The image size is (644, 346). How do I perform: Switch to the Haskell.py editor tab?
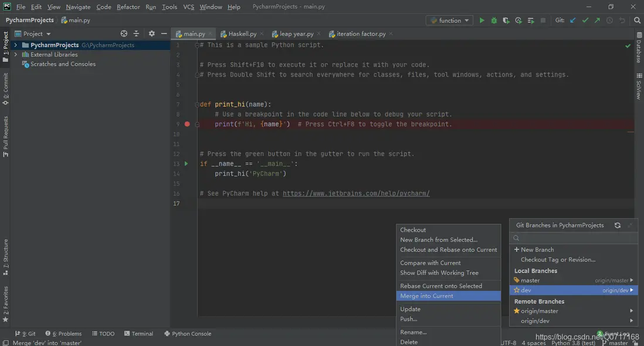(242, 34)
